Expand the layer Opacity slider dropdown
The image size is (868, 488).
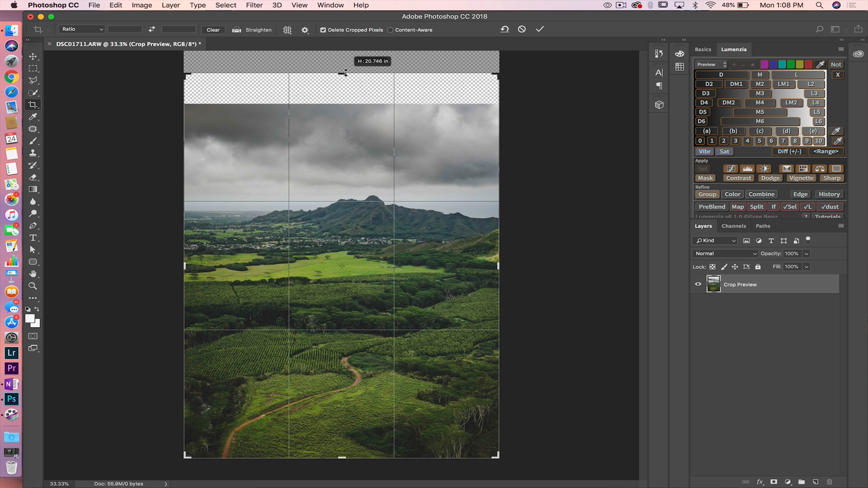pyautogui.click(x=807, y=254)
